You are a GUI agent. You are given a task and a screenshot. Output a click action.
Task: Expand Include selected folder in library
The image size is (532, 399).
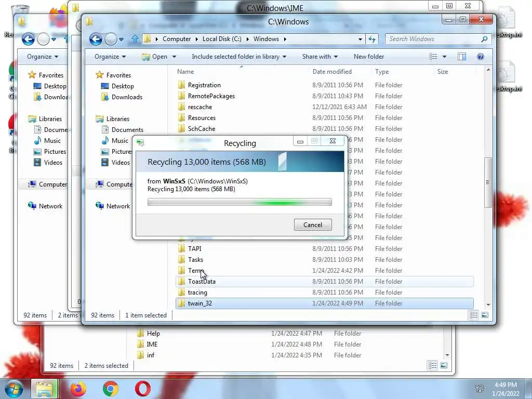point(239,57)
